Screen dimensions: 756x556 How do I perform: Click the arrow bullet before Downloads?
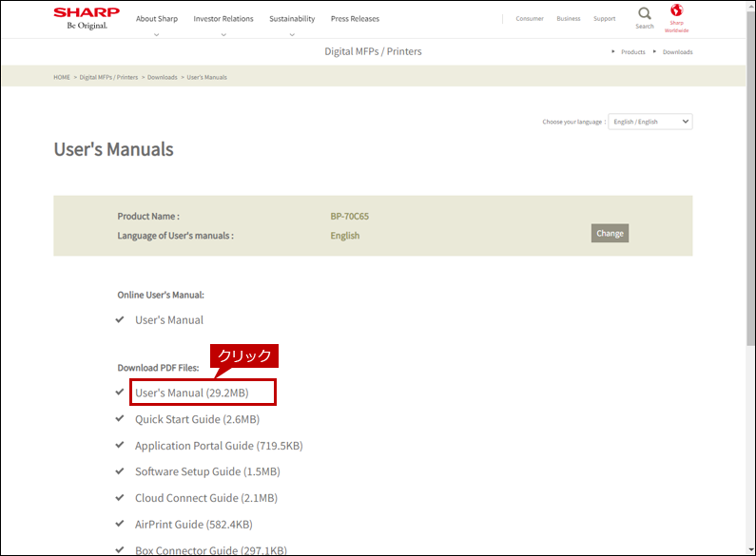coord(654,51)
